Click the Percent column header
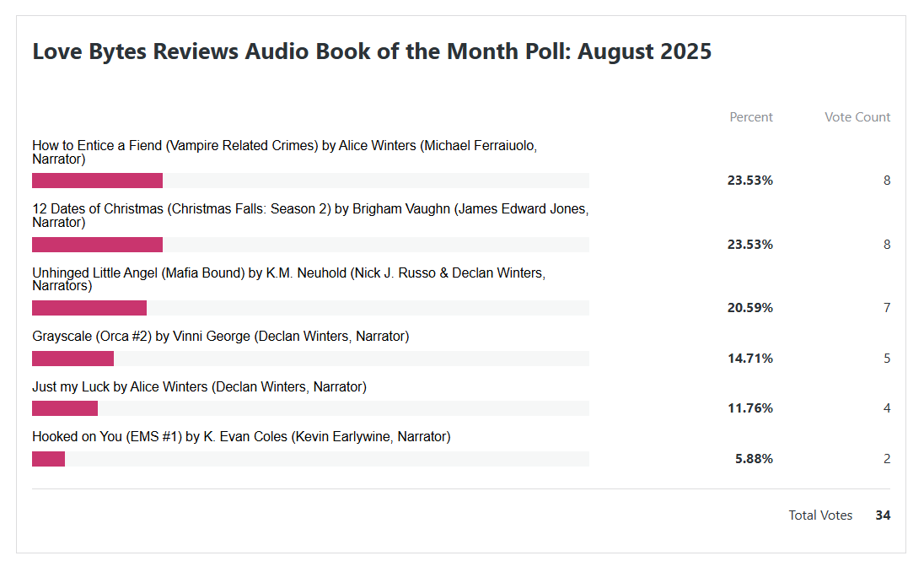924x572 pixels. tap(750, 117)
